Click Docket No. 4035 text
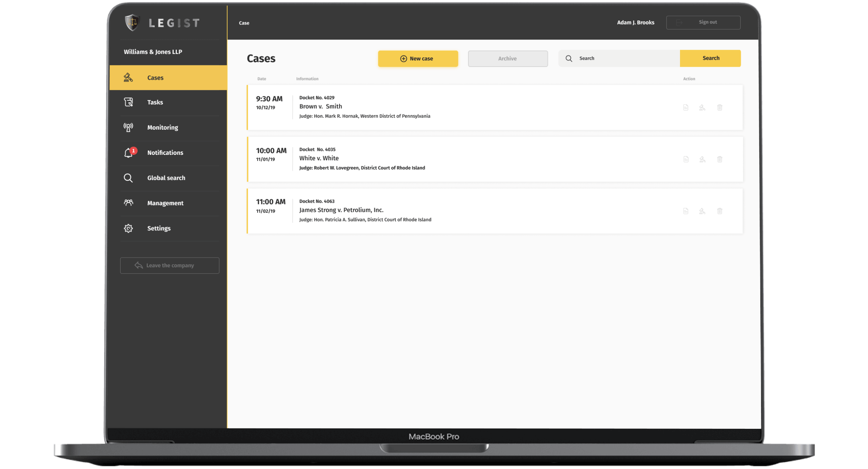 click(x=317, y=149)
